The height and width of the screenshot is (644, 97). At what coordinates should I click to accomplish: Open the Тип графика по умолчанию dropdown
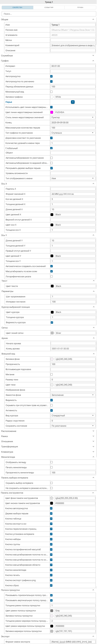pos(73,133)
